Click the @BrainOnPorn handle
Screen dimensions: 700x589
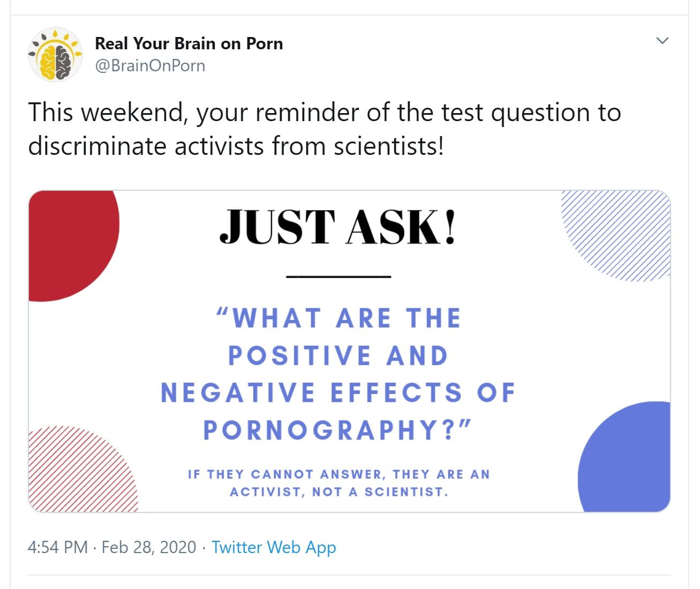tap(150, 65)
